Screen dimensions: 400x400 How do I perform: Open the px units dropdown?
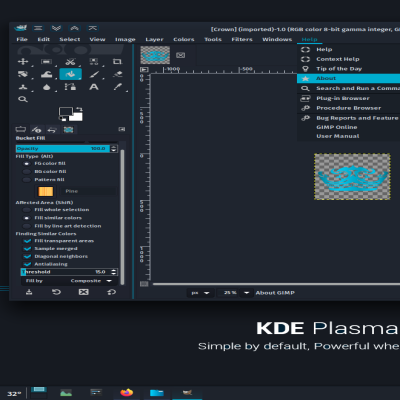[201, 293]
